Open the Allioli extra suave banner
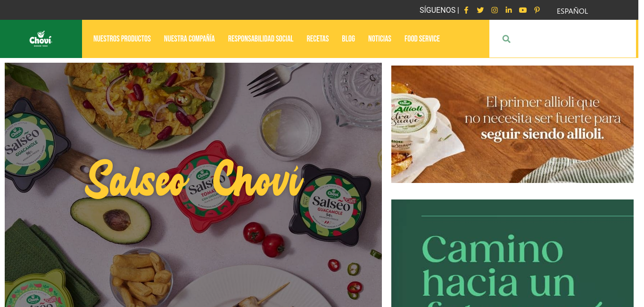 (x=512, y=124)
